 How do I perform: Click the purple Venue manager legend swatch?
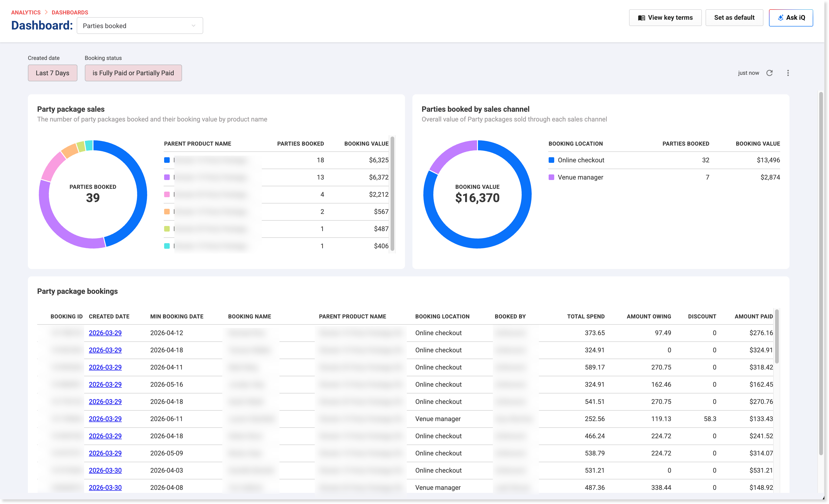[x=551, y=177]
